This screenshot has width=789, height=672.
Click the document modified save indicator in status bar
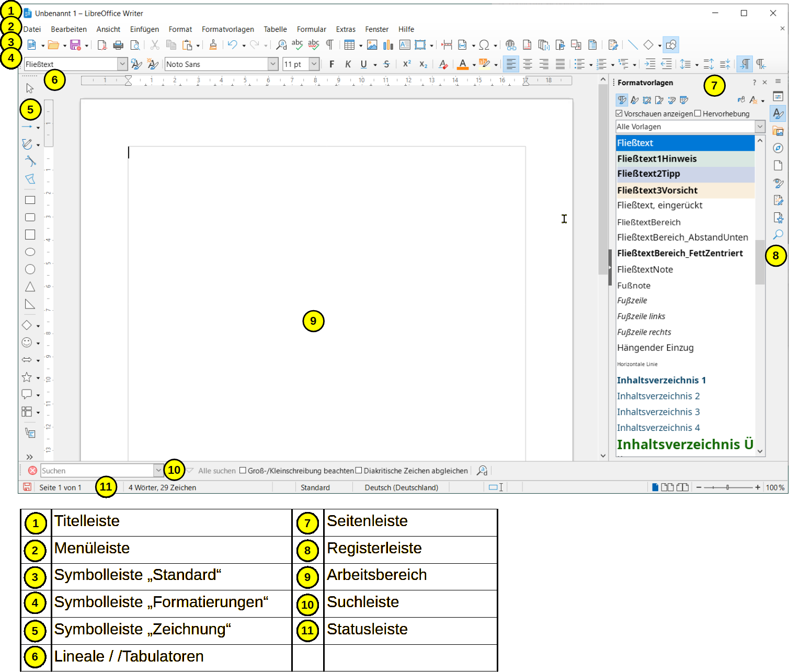coord(27,487)
